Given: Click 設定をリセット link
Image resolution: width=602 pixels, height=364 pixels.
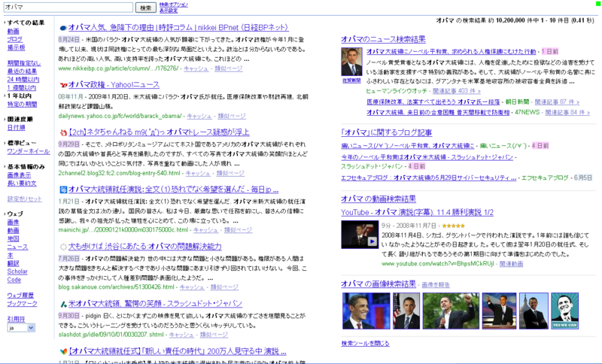Looking at the screenshot, I should [25, 199].
